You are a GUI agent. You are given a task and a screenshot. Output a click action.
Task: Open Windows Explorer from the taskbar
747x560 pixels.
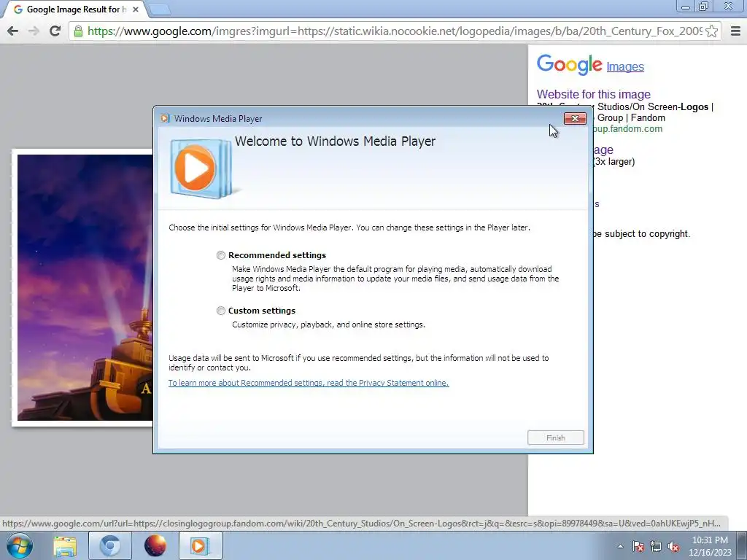tap(65, 545)
